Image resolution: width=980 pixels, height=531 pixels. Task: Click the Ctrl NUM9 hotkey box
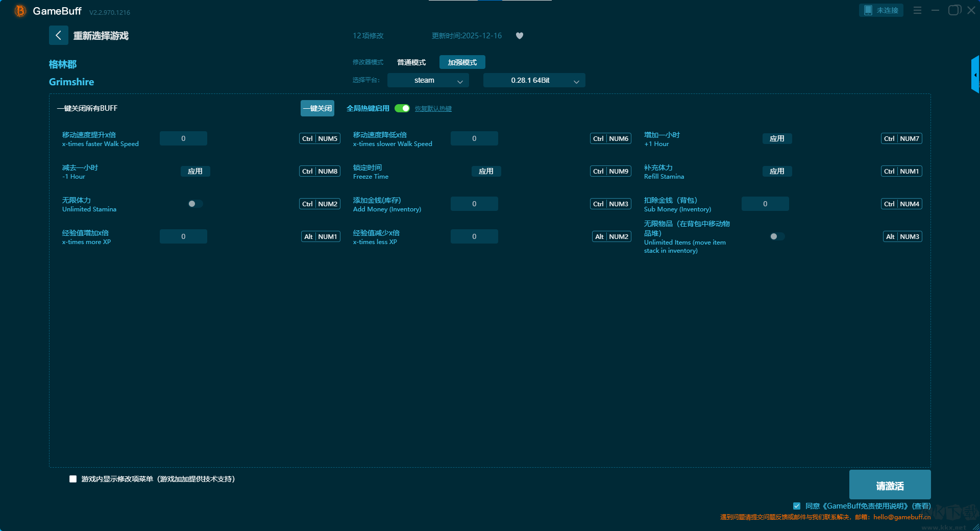610,171
